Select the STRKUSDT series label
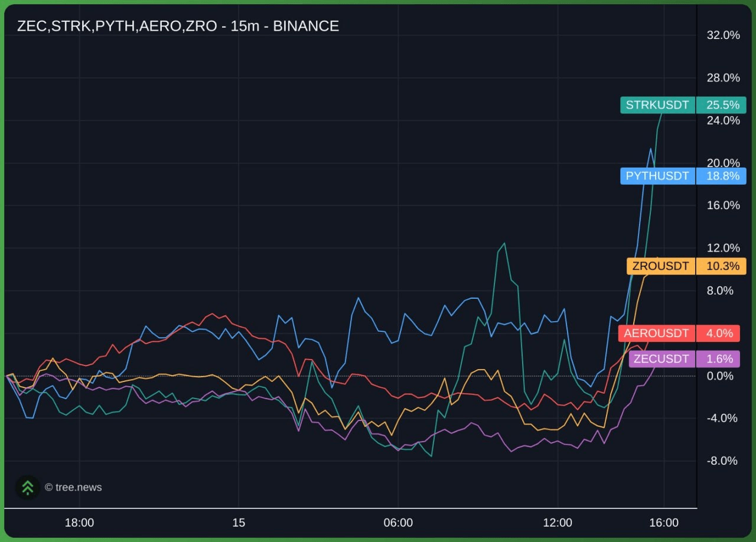Viewport: 756px width, 542px height. pos(657,105)
